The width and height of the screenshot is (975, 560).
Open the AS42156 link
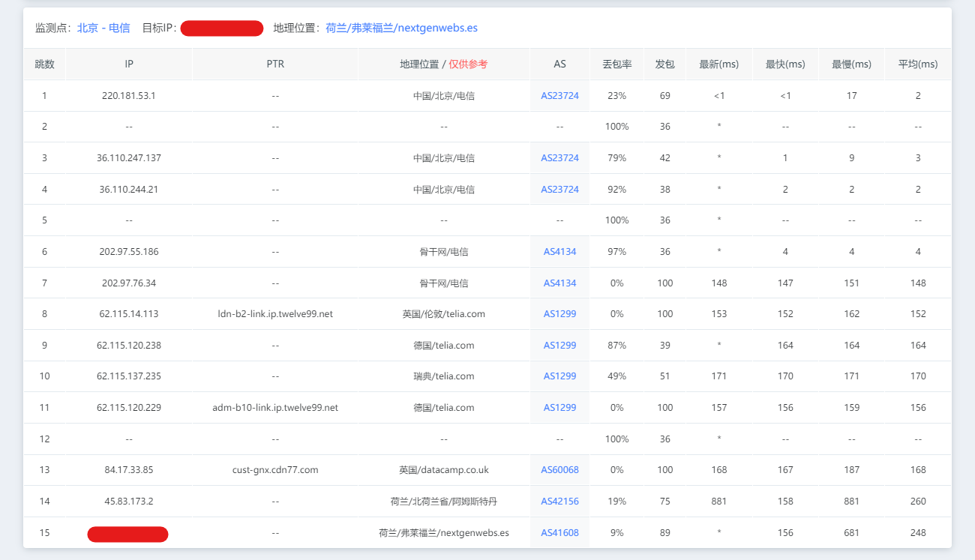559,502
